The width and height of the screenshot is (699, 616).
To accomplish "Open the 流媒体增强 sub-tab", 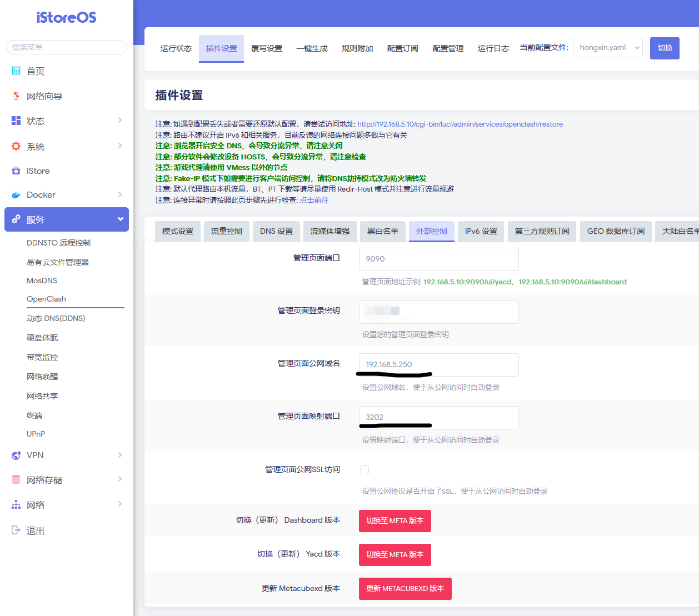I will (x=330, y=232).
